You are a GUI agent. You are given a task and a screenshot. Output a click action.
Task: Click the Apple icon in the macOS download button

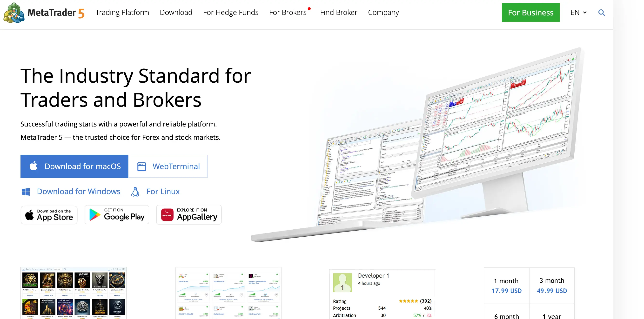point(34,166)
